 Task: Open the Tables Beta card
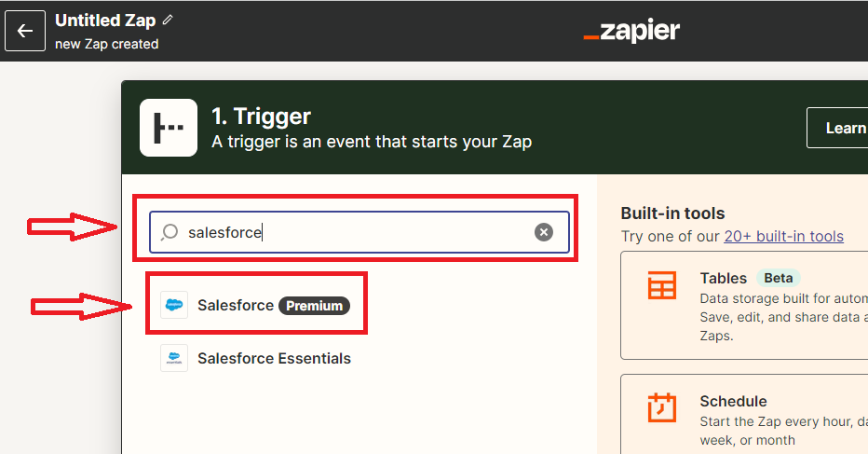tap(744, 306)
